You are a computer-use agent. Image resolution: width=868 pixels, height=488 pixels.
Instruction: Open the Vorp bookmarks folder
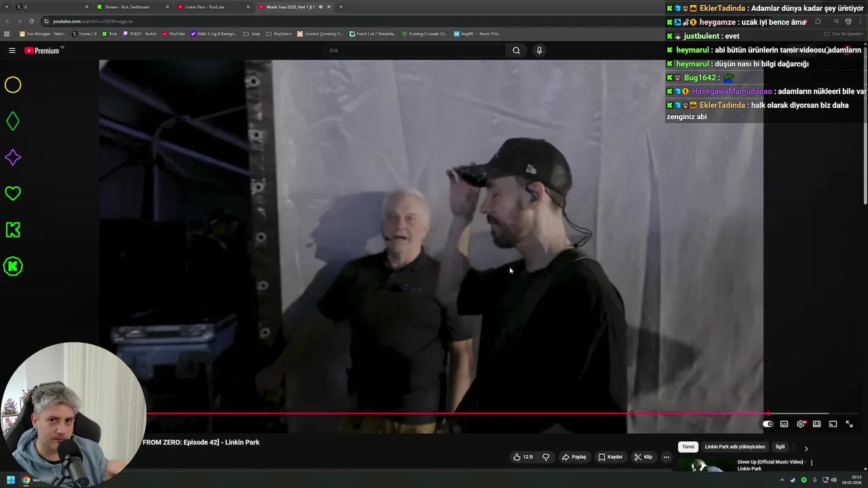pos(252,33)
